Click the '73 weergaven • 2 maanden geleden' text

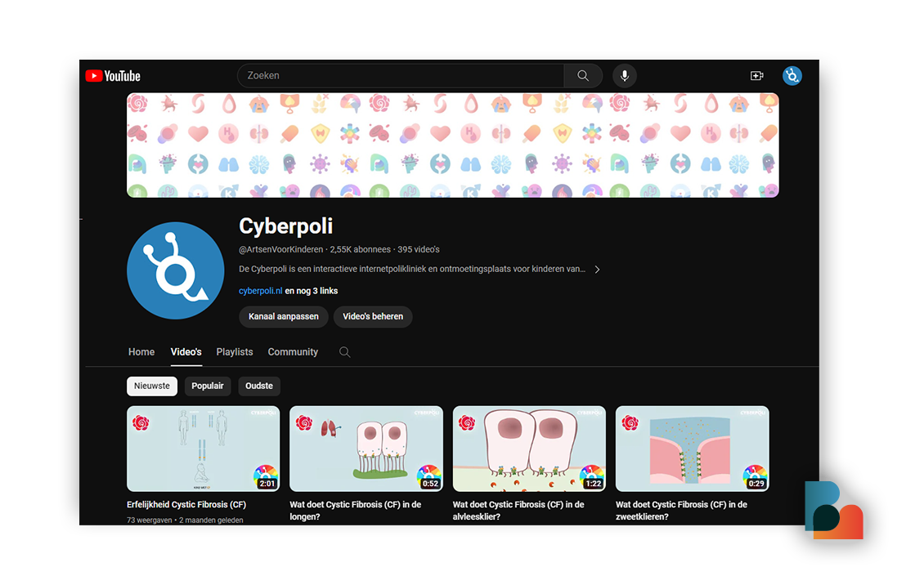185,520
